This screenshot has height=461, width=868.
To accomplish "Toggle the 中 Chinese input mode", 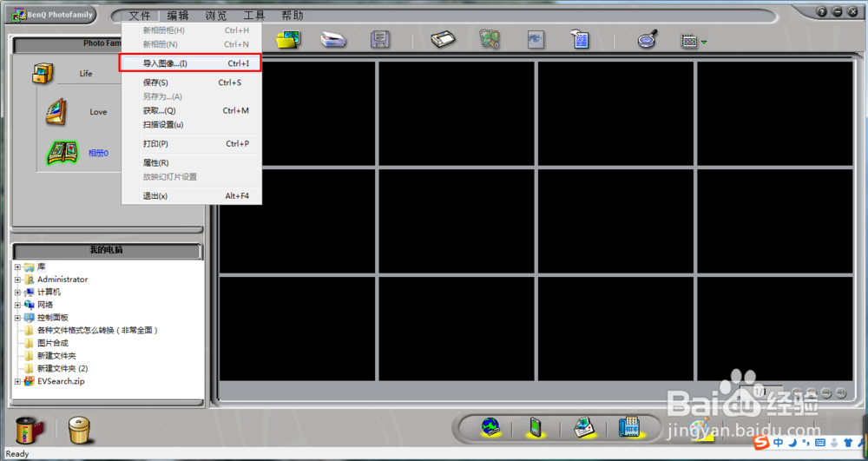I will pyautogui.click(x=779, y=443).
